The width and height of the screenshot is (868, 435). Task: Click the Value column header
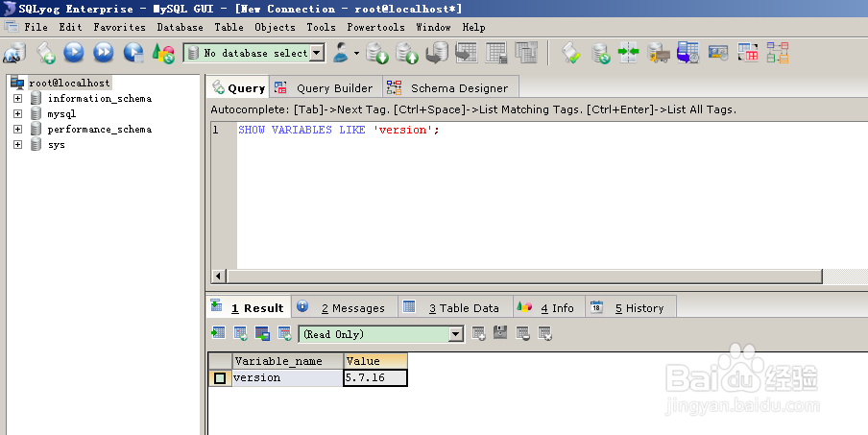(x=375, y=361)
